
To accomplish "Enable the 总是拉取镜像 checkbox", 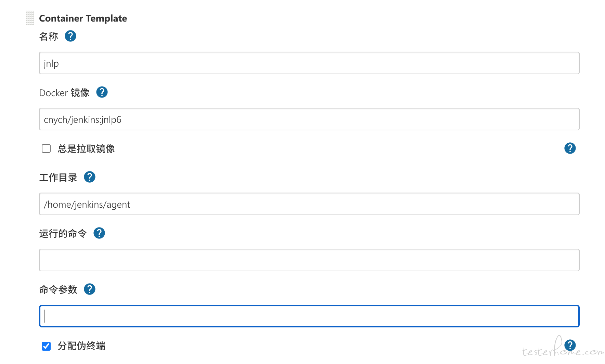I will 46,148.
